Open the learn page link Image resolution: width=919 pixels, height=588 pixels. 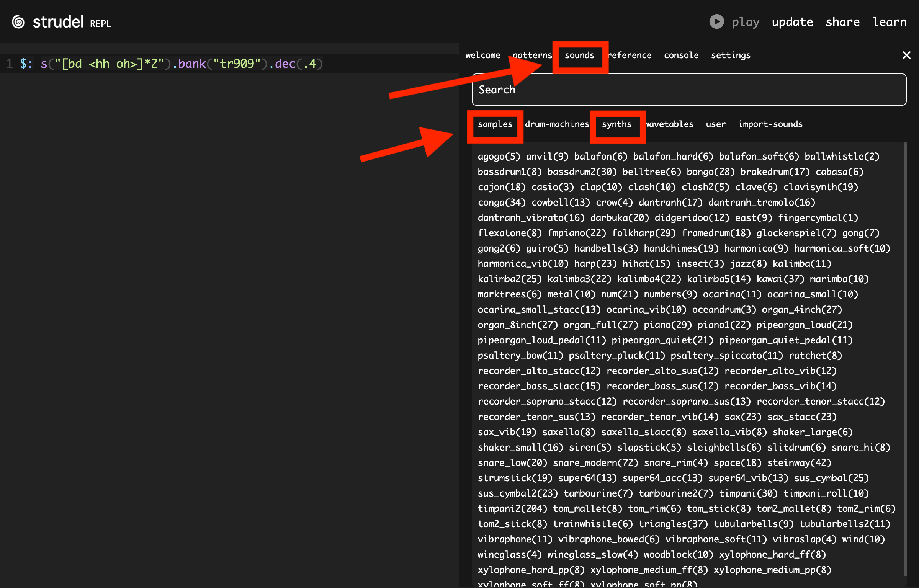[889, 22]
